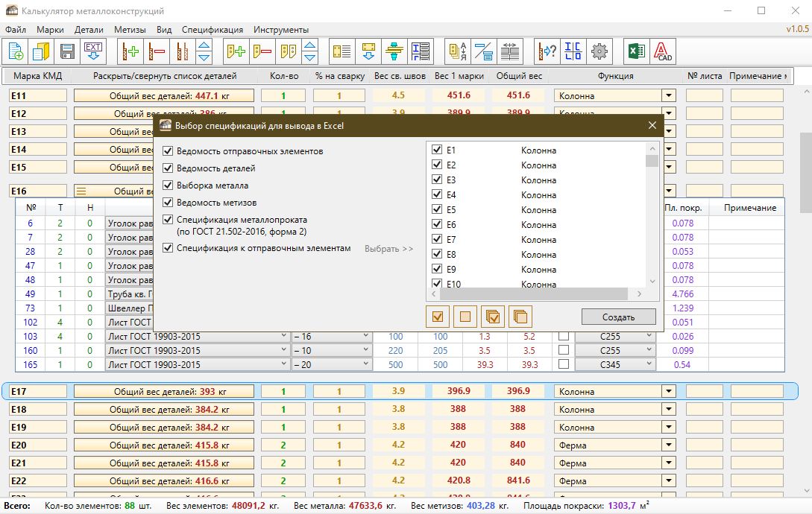The image size is (812, 514).
Task: Click the AutoCAD export icon
Action: click(x=663, y=51)
